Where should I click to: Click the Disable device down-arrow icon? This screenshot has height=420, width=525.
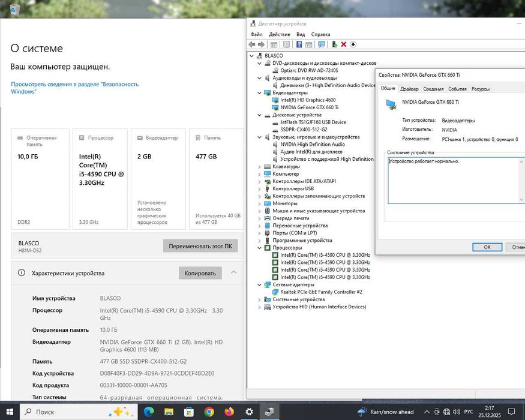pyautogui.click(x=353, y=44)
